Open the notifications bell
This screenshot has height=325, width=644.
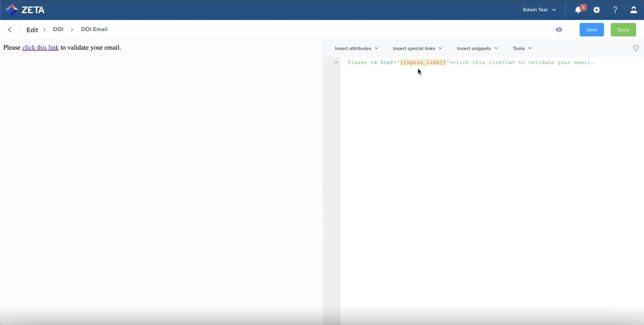(x=578, y=10)
